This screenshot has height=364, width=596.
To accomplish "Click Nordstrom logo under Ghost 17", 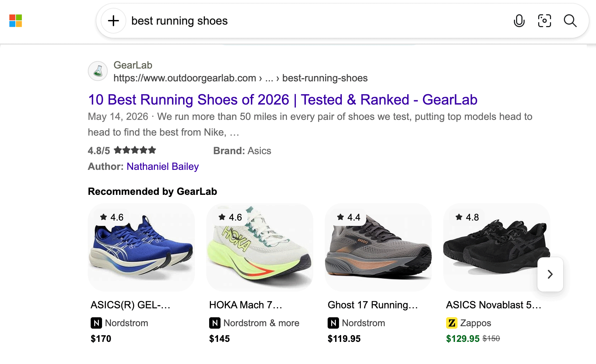I will [x=333, y=323].
